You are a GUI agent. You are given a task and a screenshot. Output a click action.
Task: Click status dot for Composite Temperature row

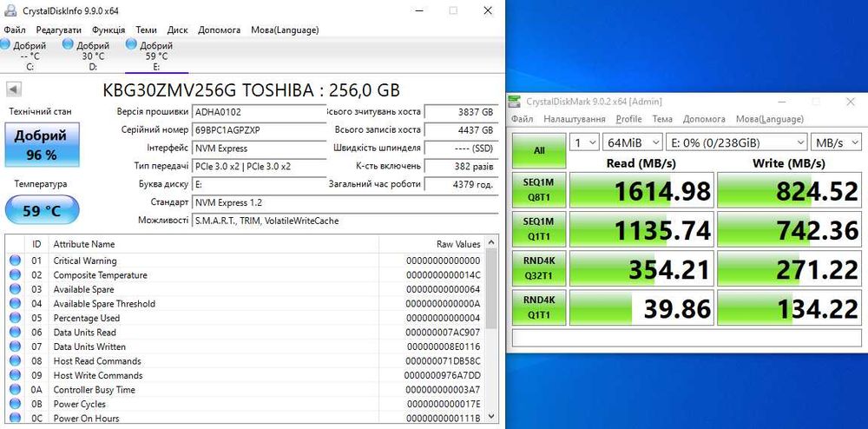(15, 274)
